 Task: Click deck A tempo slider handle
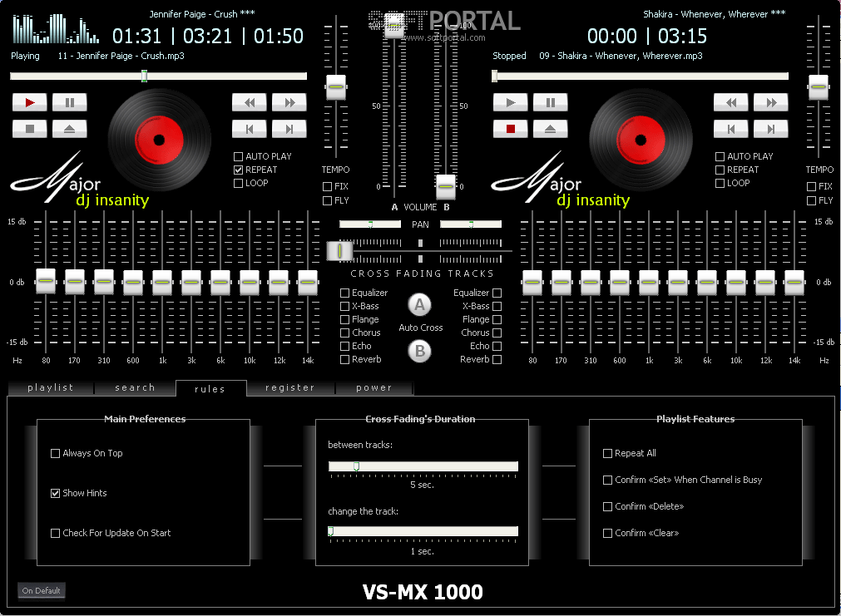[336, 86]
